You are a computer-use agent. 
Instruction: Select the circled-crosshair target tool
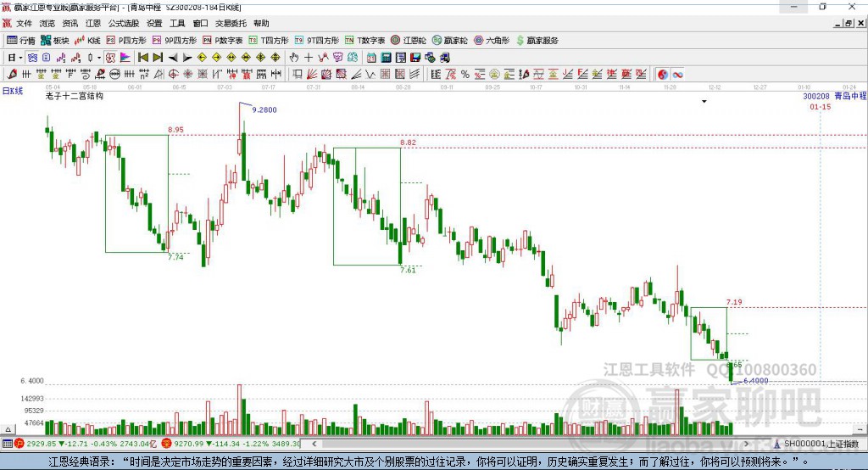click(173, 74)
